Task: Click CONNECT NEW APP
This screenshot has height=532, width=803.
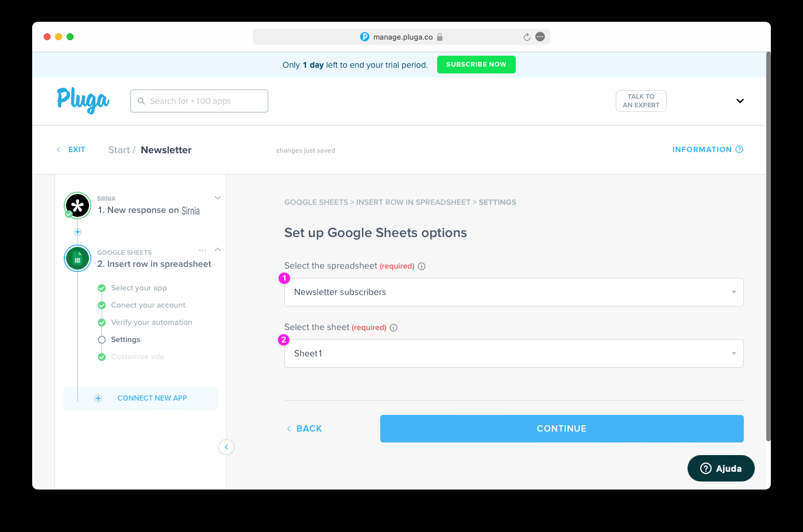Action: 141,398
